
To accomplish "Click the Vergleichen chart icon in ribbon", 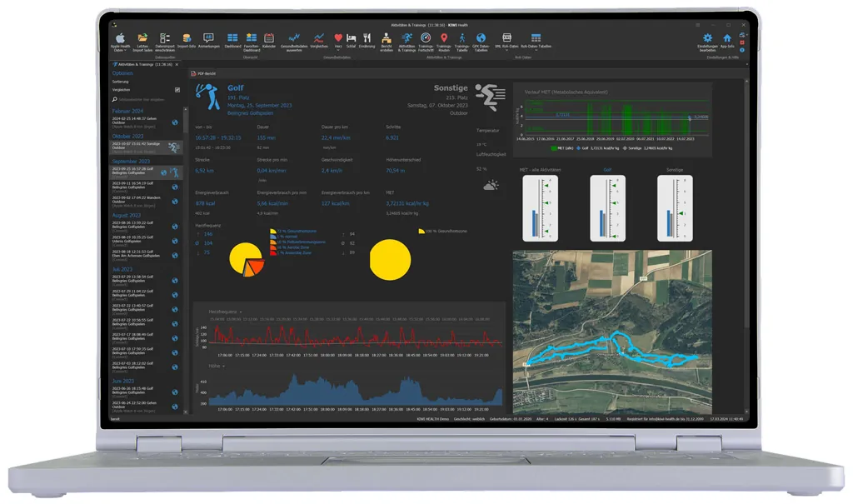I will [318, 39].
